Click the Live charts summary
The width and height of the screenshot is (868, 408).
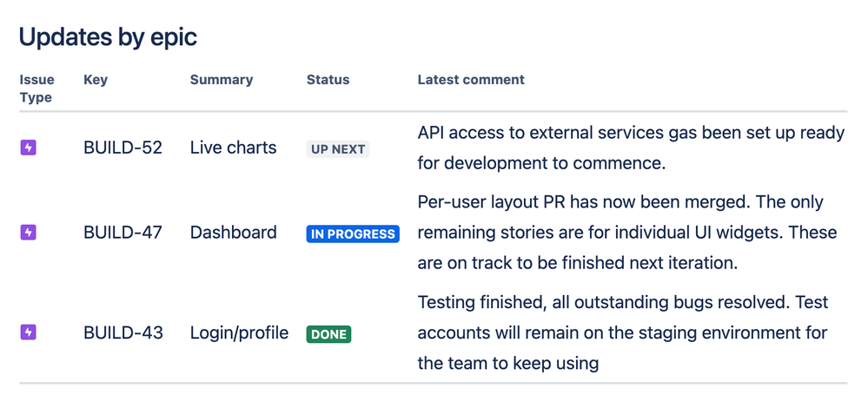(233, 148)
